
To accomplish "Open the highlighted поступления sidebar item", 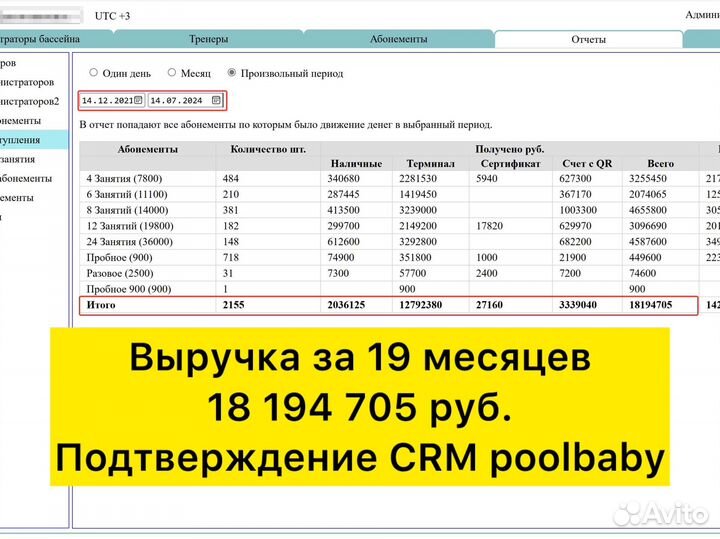I will click(x=34, y=140).
